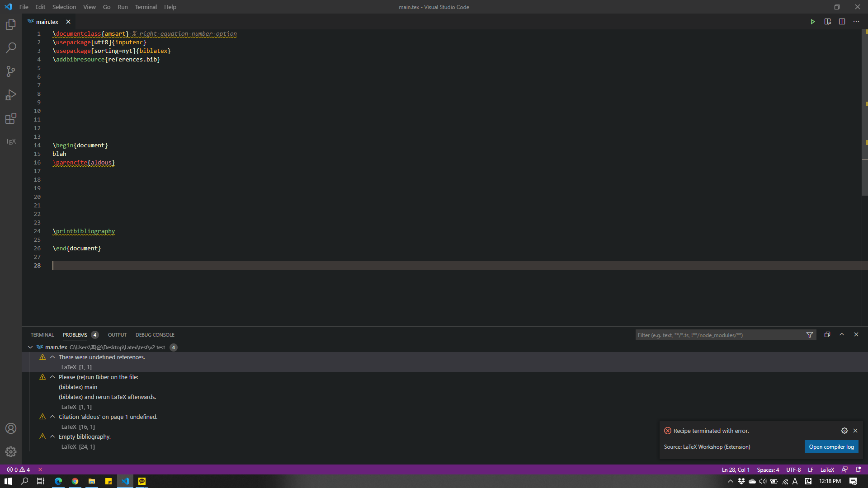Open the Explorer sidebar icon
This screenshot has width=868, height=488.
[11, 24]
